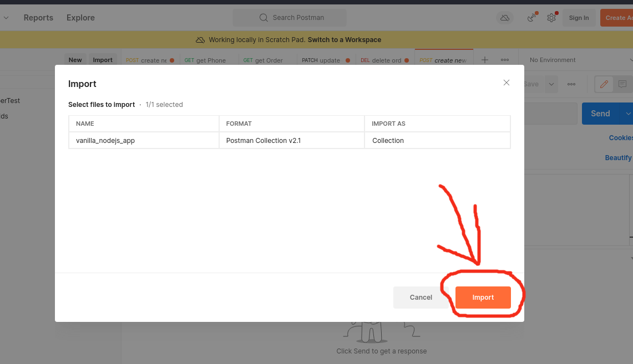
Task: Open the settings gear icon
Action: click(x=551, y=18)
